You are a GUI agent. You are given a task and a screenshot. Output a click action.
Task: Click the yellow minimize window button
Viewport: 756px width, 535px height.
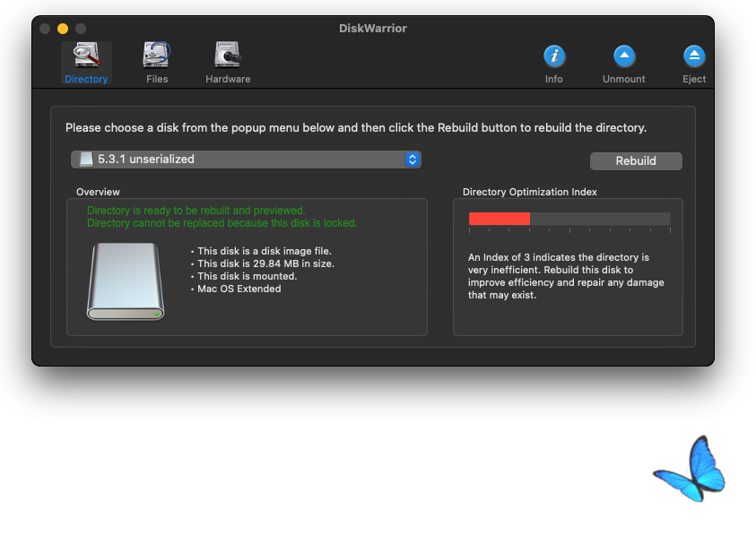pos(63,29)
